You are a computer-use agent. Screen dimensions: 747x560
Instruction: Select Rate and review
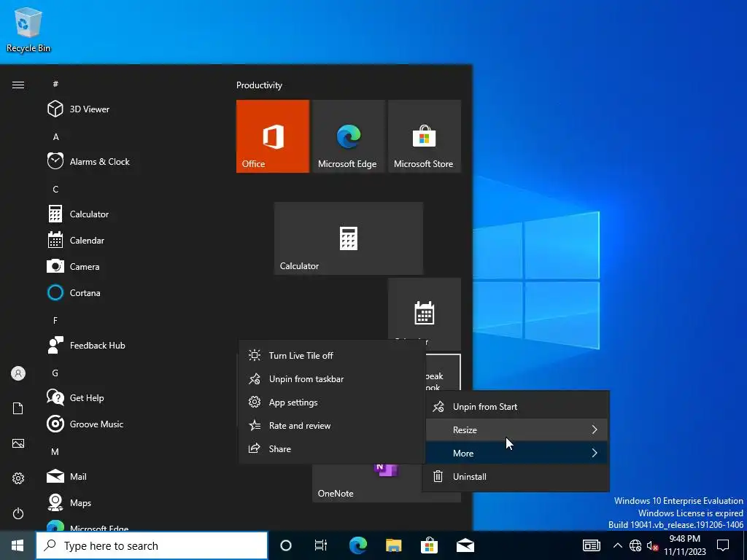point(332,425)
